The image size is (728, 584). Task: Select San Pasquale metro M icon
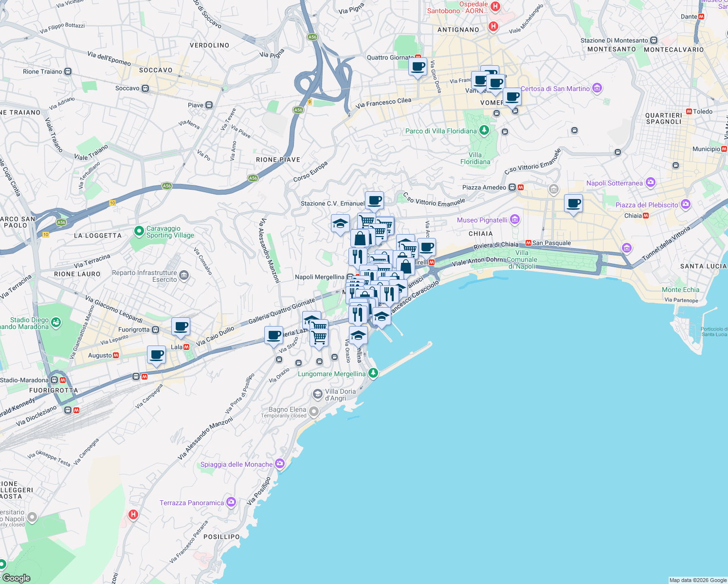click(528, 243)
